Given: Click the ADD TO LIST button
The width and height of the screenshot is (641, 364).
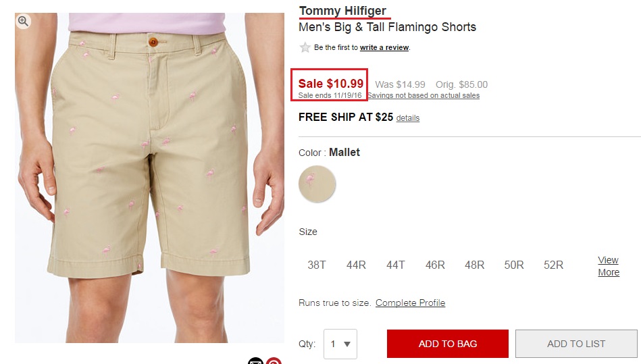Looking at the screenshot, I should point(576,344).
